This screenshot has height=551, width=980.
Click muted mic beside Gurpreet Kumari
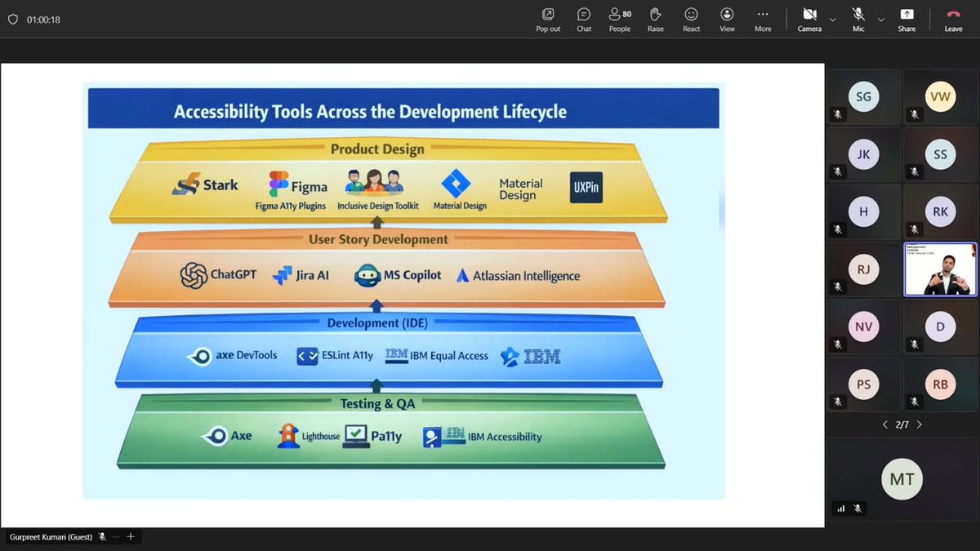(102, 537)
